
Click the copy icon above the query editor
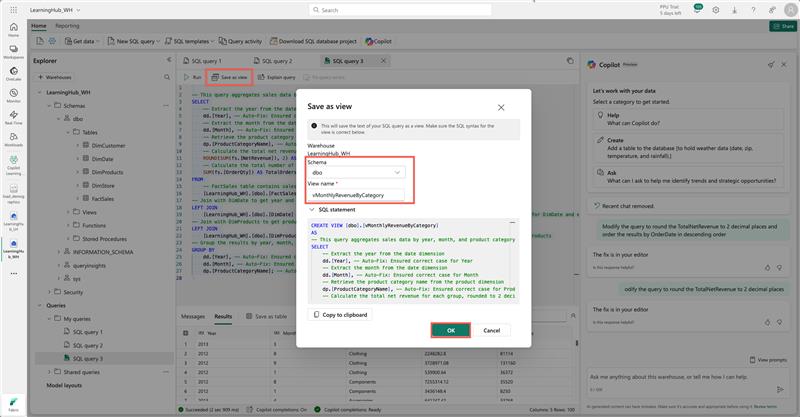coord(570,61)
